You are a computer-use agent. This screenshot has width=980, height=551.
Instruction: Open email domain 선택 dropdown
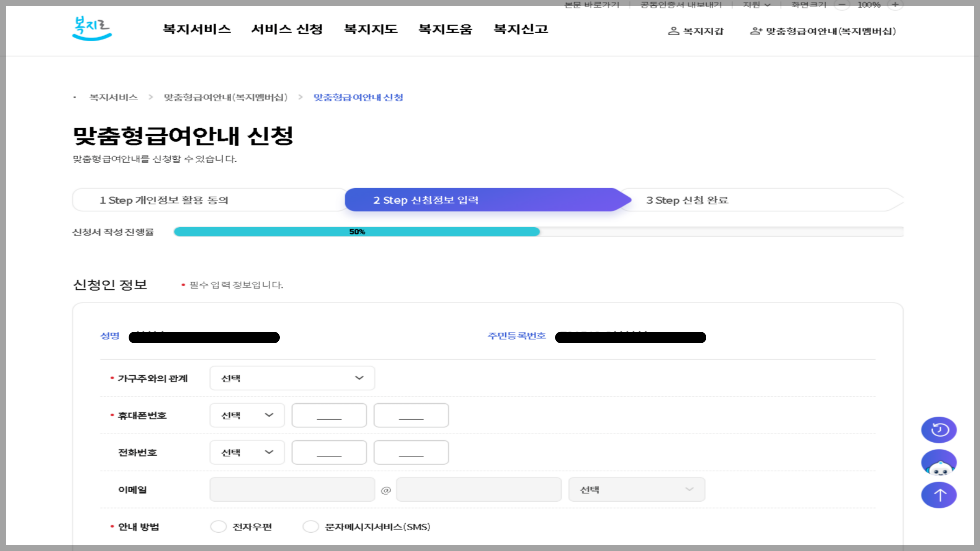pos(636,489)
